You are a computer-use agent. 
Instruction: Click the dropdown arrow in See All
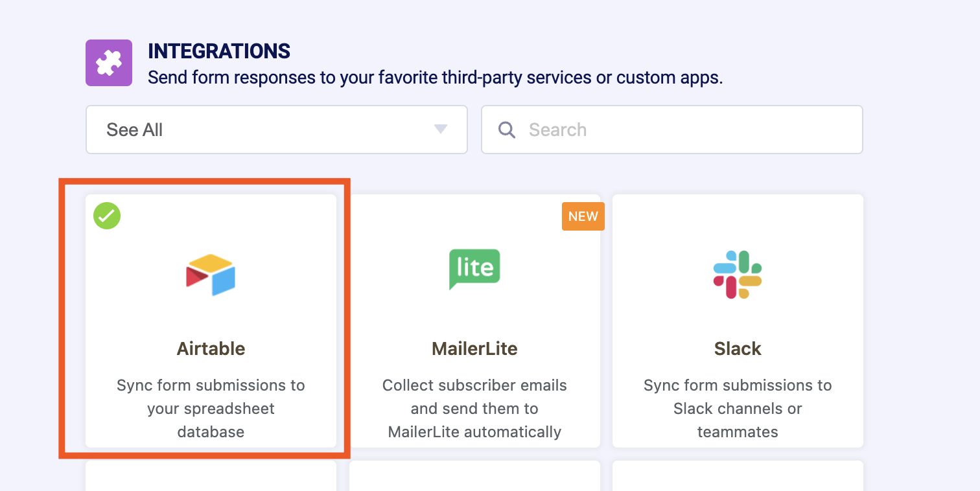point(441,130)
